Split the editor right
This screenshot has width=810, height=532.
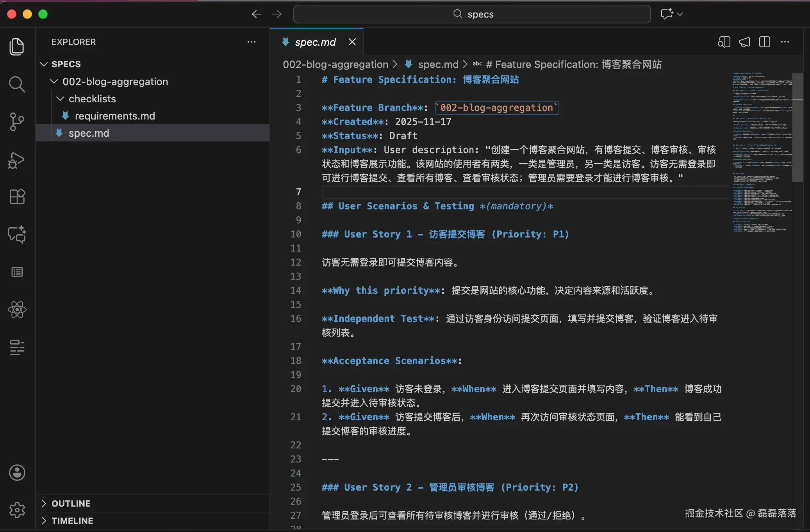[x=764, y=42]
